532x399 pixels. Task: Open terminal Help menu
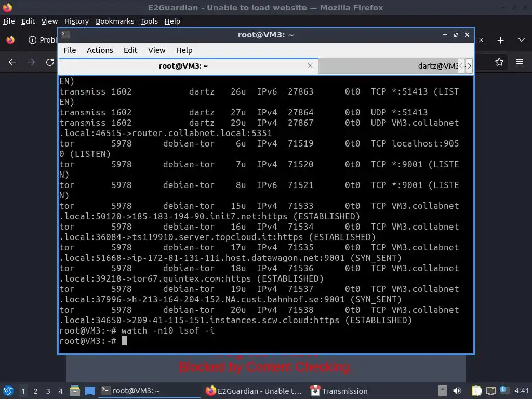(184, 50)
